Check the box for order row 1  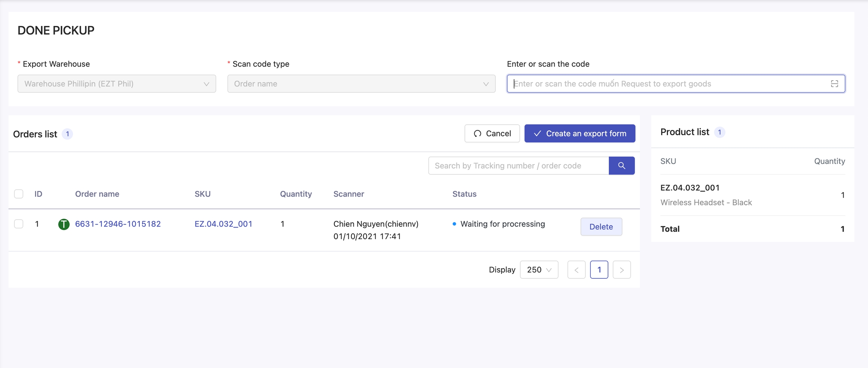click(x=18, y=224)
